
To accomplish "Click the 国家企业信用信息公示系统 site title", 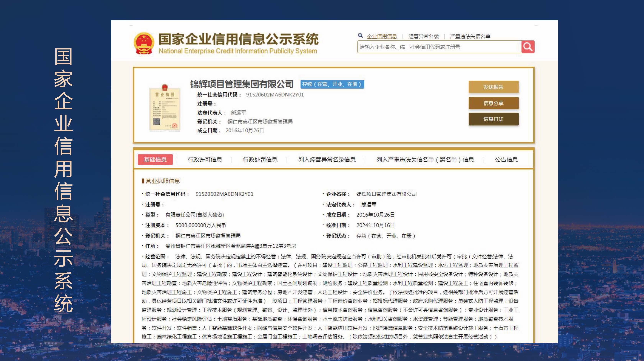I will coord(238,39).
